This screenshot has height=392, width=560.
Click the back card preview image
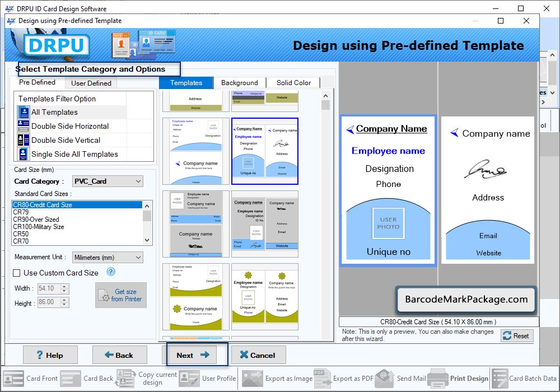pos(488,190)
